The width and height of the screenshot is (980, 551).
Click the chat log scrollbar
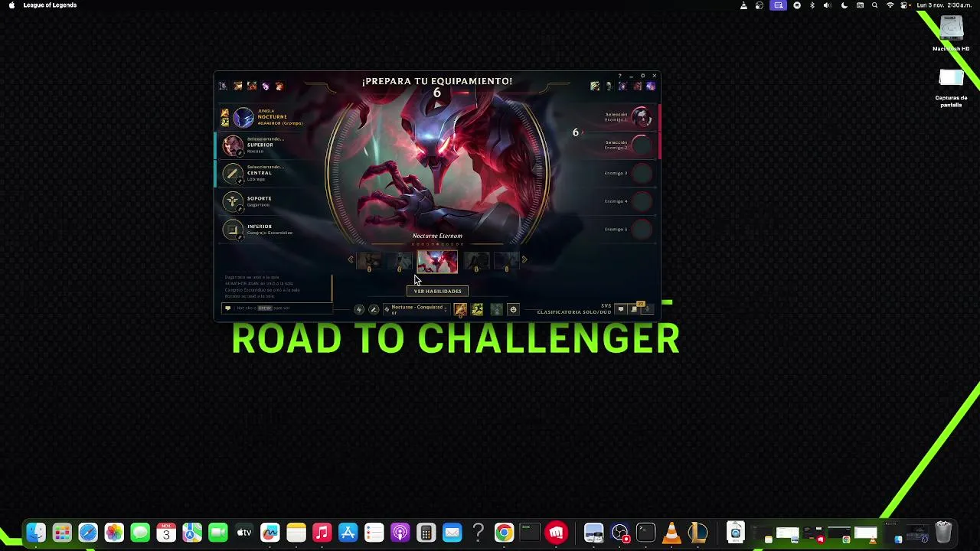pyautogui.click(x=332, y=288)
